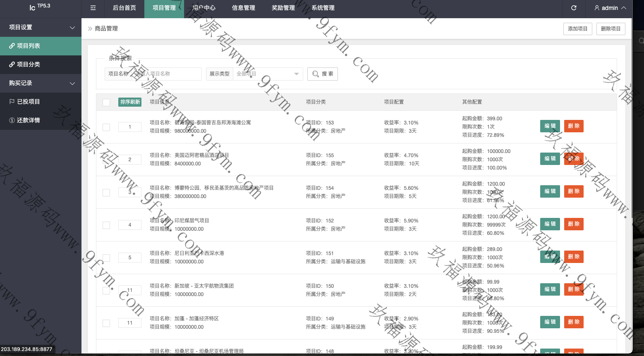Open the 展示类型 dropdown list
This screenshot has width=644, height=356.
[268, 74]
